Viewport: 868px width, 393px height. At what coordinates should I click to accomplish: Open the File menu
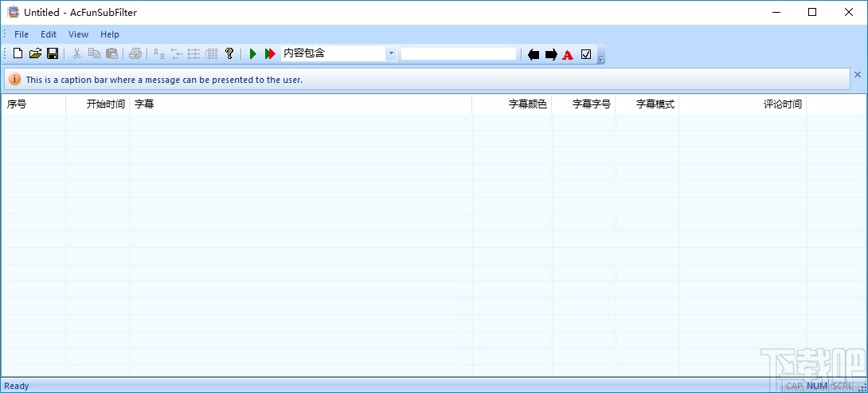(22, 34)
